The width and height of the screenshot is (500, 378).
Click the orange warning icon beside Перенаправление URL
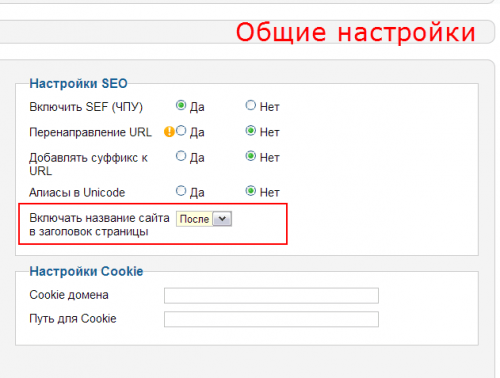pos(169,132)
